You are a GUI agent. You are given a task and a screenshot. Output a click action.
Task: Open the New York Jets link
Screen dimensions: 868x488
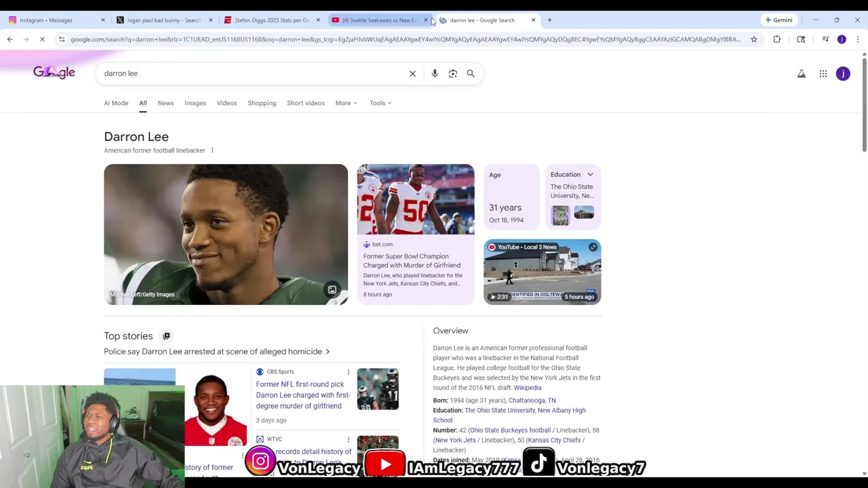pyautogui.click(x=456, y=441)
